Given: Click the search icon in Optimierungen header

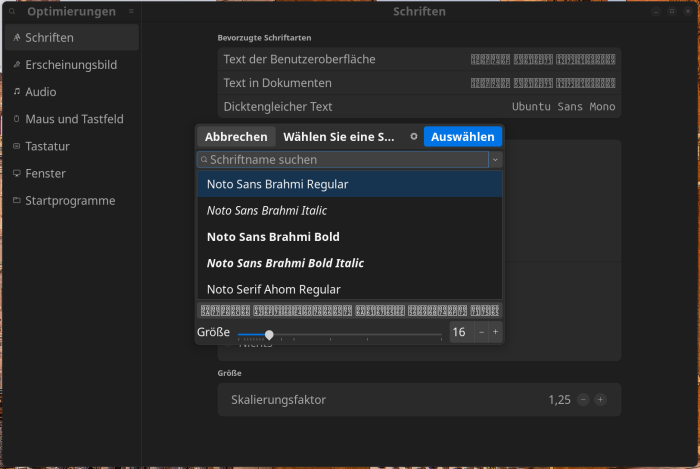Looking at the screenshot, I should coord(12,12).
